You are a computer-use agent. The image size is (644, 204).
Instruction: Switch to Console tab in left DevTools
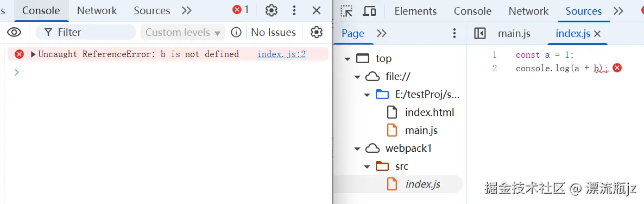click(41, 11)
